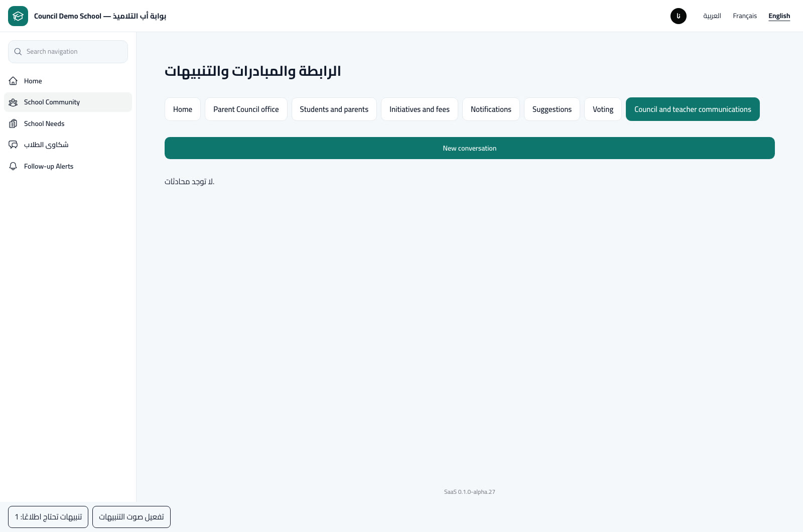Click the Follow-up Alerts bell icon

point(14,166)
